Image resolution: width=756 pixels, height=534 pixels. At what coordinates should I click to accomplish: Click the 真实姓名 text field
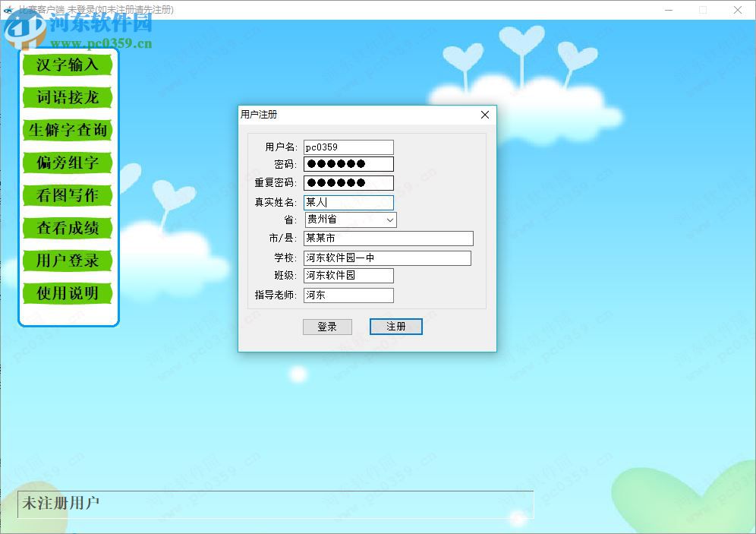[x=348, y=203]
